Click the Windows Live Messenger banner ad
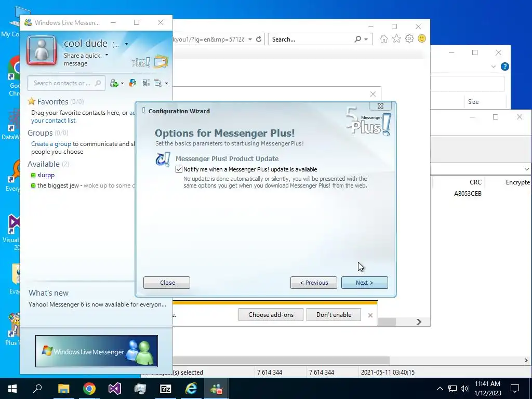The height and width of the screenshot is (399, 532). (97, 351)
